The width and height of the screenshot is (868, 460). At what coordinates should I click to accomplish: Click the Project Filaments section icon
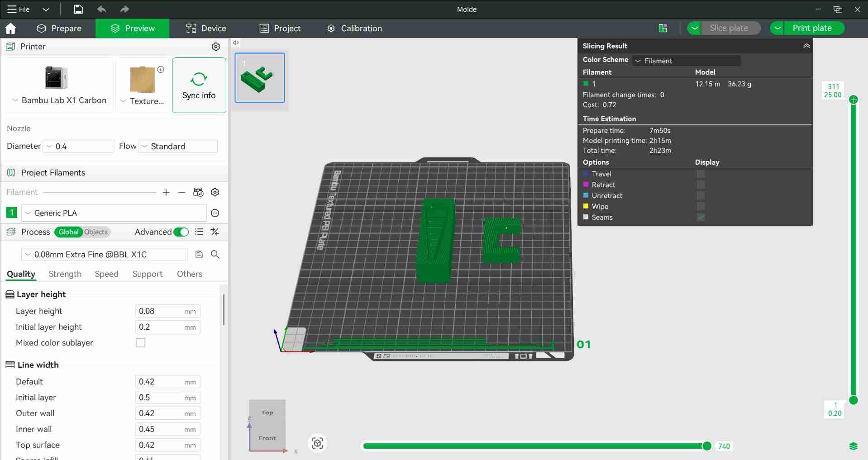pos(11,173)
